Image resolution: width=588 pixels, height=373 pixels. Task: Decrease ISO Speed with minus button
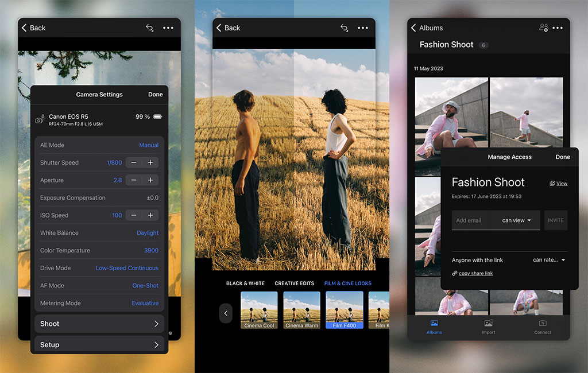click(133, 215)
